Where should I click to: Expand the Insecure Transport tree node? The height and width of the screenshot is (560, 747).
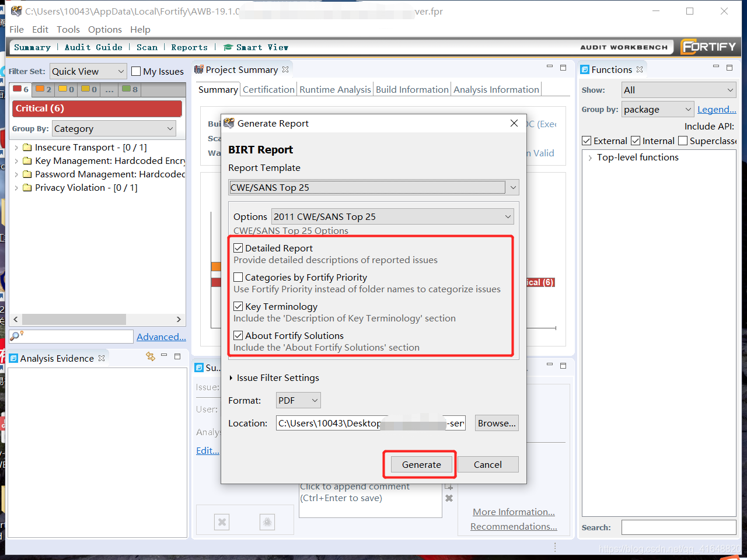pyautogui.click(x=16, y=148)
